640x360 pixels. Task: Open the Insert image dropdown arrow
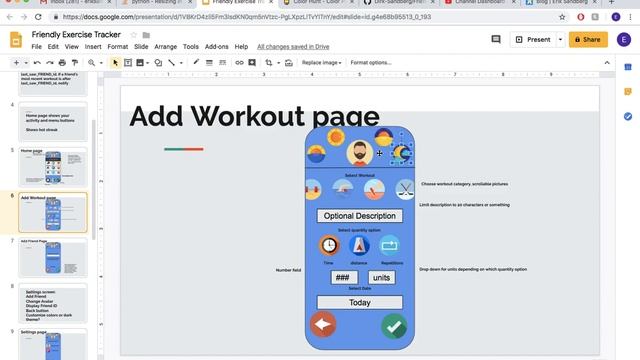point(147,63)
